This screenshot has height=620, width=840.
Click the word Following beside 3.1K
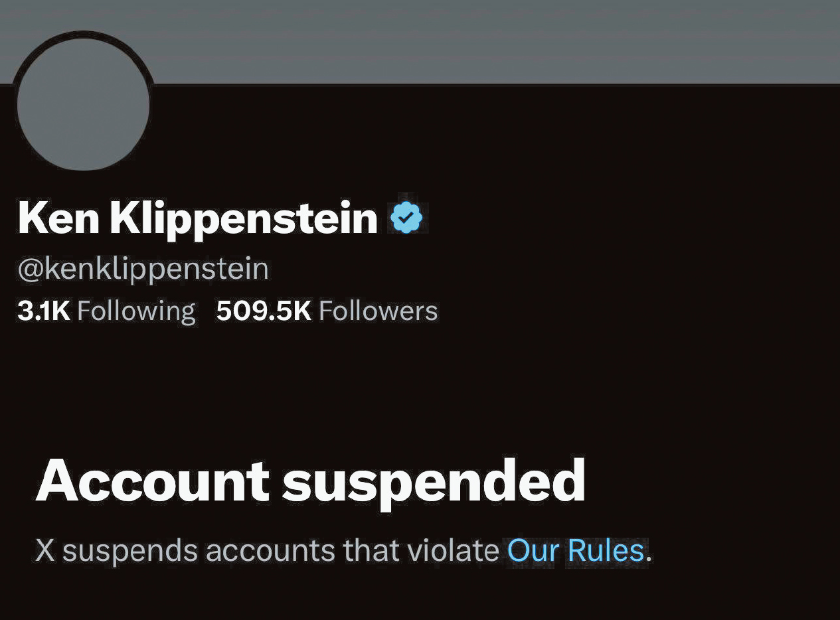pos(136,311)
